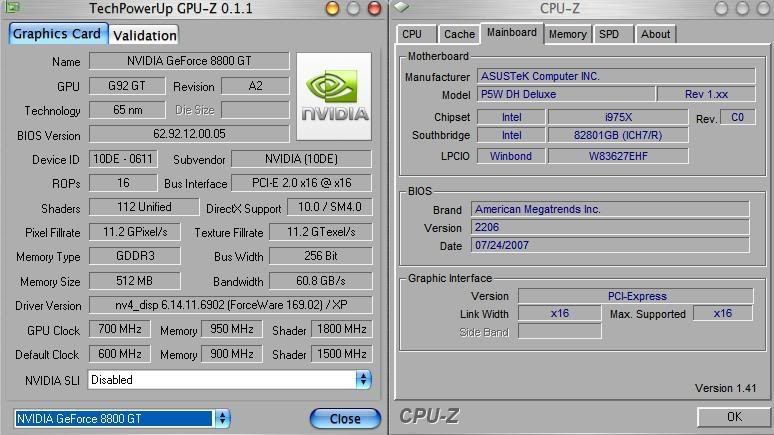Click the Manufacturer field ASUSTeK Computer INC.
This screenshot has width=774, height=435.
(616, 76)
